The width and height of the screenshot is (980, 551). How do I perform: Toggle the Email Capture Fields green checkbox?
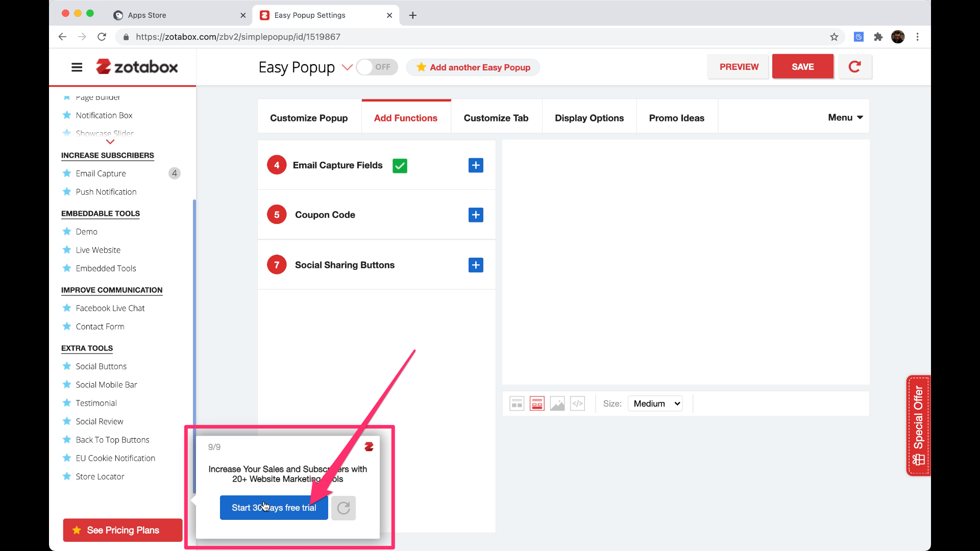[400, 166]
